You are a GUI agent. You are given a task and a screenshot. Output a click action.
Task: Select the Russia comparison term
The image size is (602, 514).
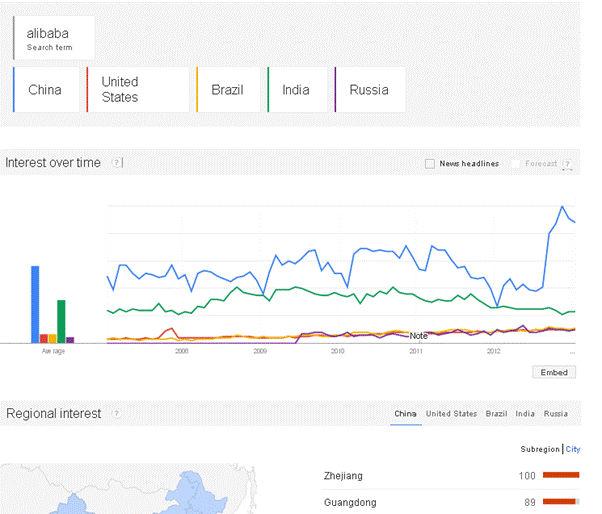click(x=368, y=90)
